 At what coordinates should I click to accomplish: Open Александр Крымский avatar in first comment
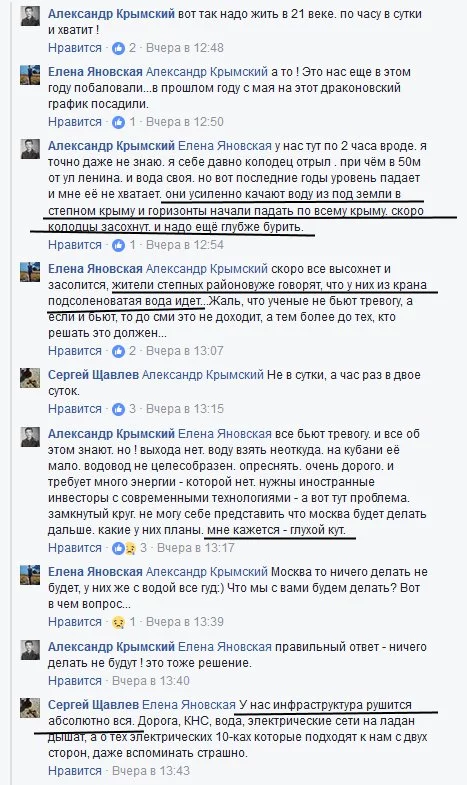click(x=30, y=16)
